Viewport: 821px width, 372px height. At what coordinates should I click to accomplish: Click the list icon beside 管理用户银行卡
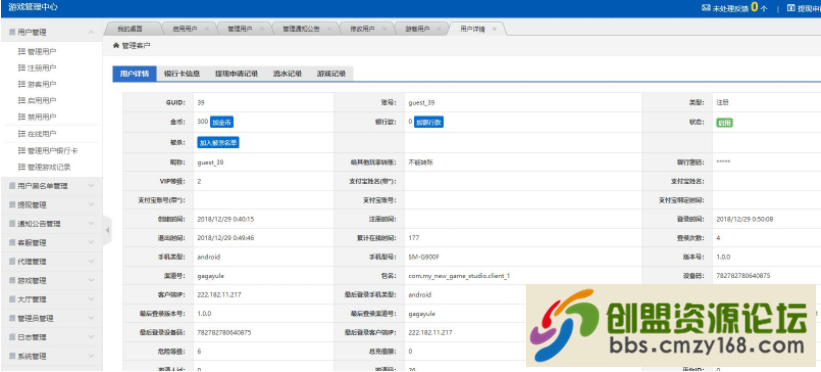click(21, 151)
